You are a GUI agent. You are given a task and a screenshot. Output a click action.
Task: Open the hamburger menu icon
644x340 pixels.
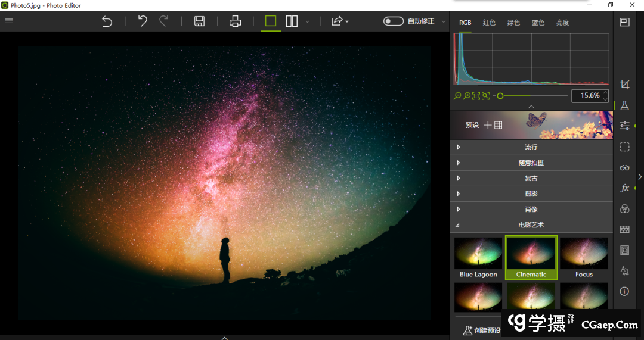(9, 21)
